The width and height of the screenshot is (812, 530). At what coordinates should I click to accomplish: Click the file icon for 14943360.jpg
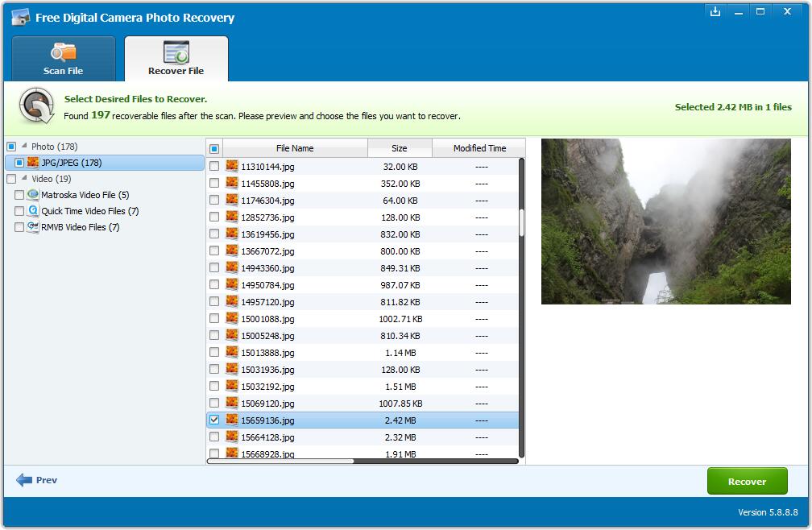(232, 267)
